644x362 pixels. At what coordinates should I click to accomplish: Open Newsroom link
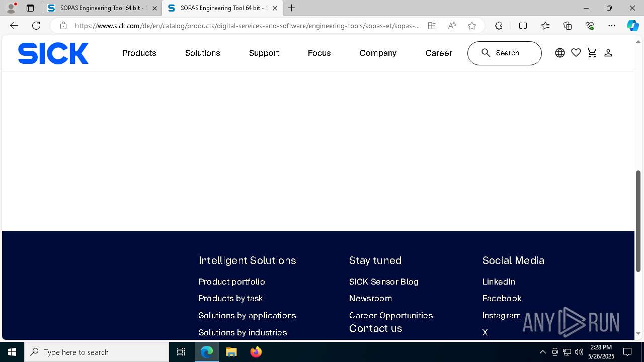click(x=371, y=298)
